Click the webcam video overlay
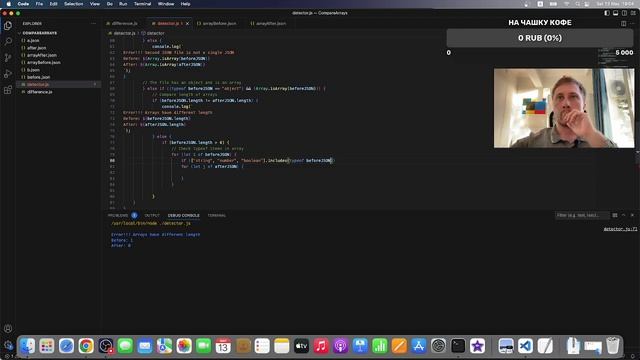This screenshot has height=360, width=640. point(564,108)
